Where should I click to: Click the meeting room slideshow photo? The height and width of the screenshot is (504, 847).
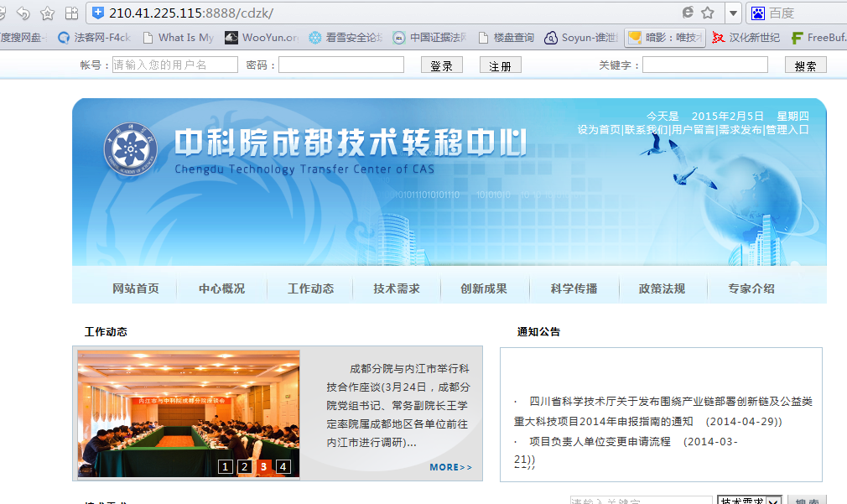coord(189,413)
